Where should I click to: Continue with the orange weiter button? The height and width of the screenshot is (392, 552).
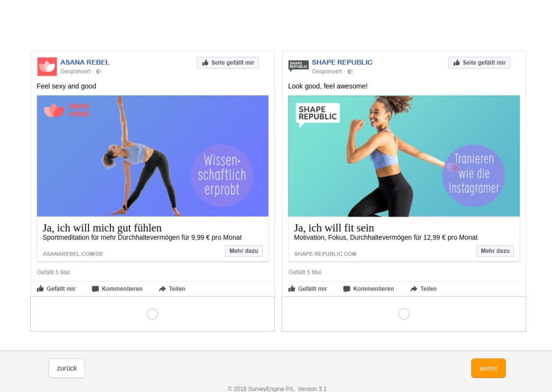(488, 368)
